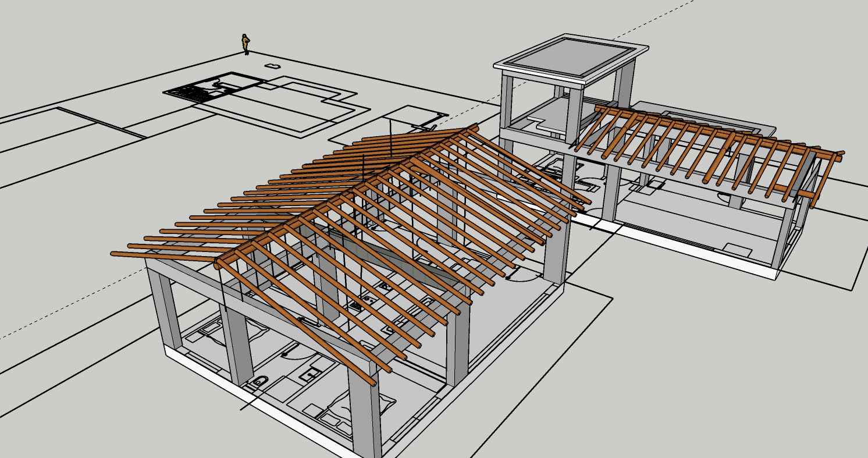Click the ridge beam end of the large roof
This screenshot has height=458, width=868.
[219, 265]
